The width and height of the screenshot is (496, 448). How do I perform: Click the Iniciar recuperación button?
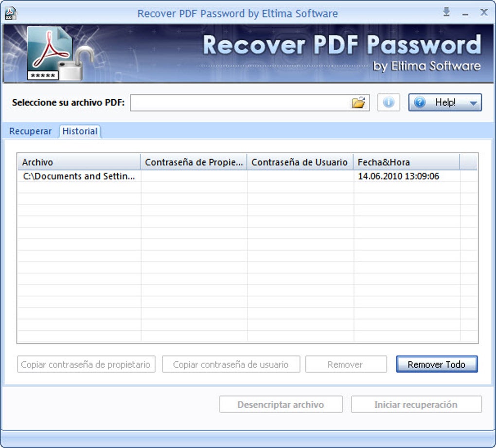416,404
